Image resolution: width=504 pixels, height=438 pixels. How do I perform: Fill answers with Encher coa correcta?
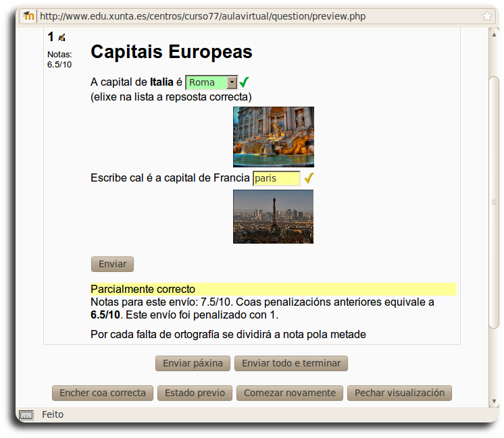103,393
